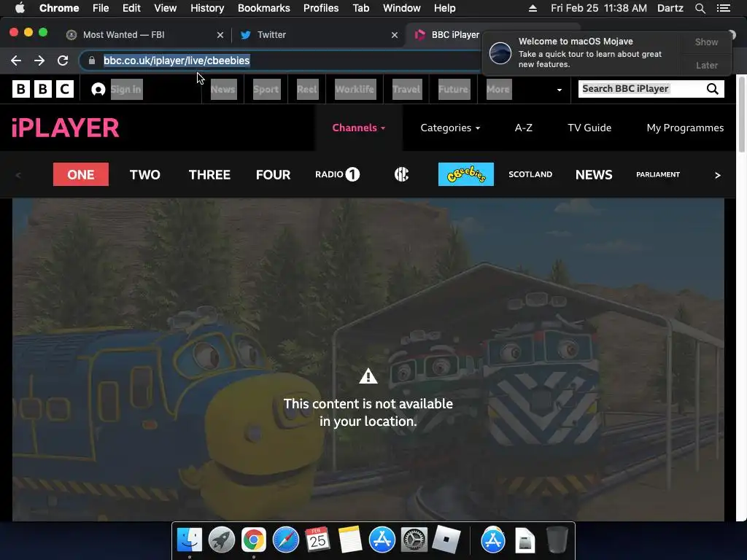
Task: Expand the Channels dropdown
Action: [x=359, y=128]
